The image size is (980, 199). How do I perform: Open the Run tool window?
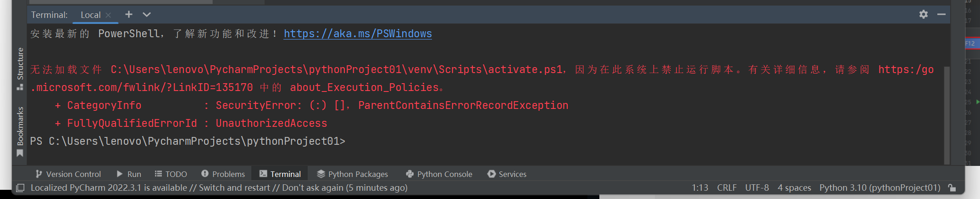129,174
